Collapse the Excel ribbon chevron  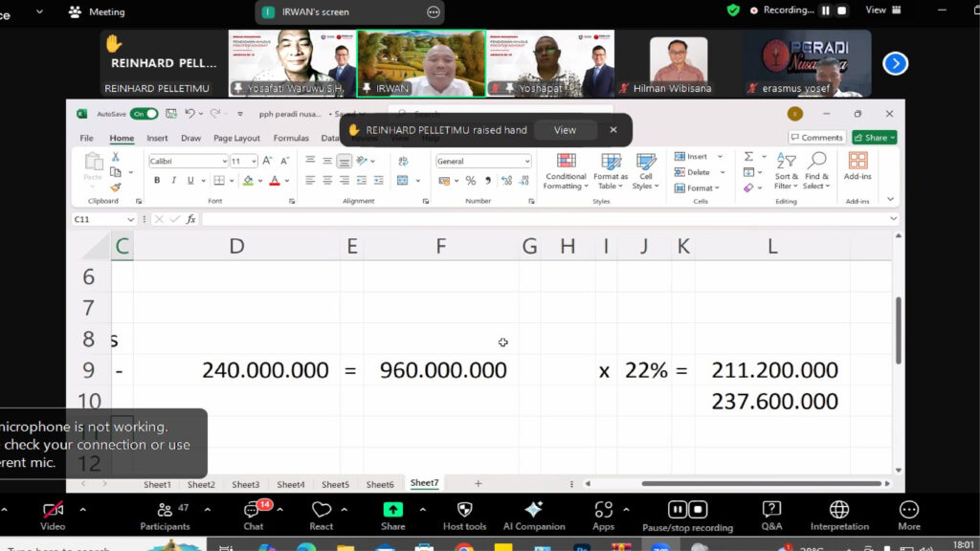coord(891,199)
